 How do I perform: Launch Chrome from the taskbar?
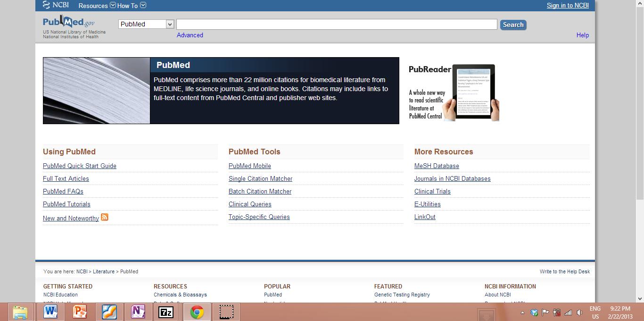point(197,312)
